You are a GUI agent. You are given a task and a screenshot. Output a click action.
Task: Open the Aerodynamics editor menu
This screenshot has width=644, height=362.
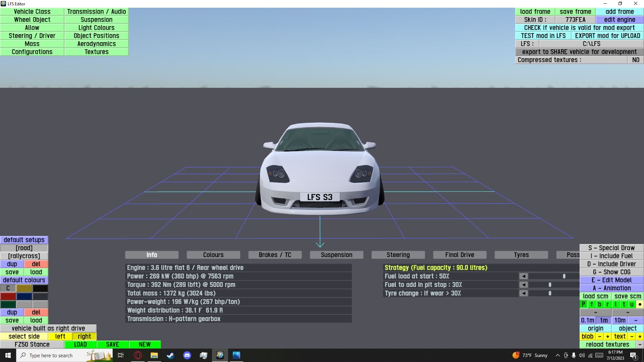(x=96, y=44)
